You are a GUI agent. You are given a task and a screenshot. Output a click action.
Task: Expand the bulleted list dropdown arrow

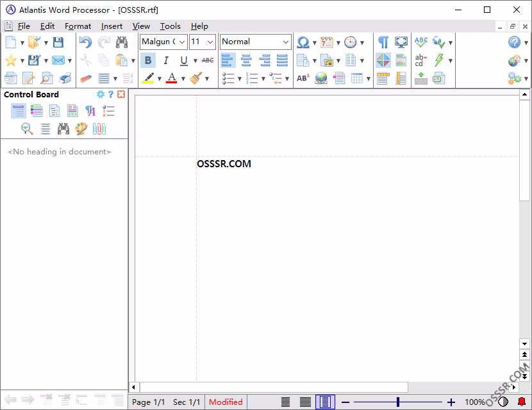tap(240, 79)
